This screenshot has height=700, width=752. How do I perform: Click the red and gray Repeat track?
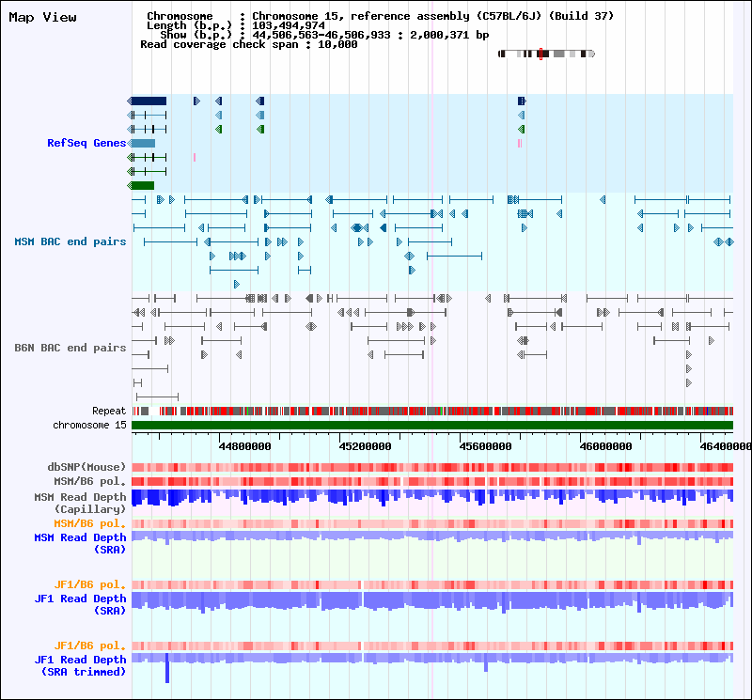click(x=432, y=411)
